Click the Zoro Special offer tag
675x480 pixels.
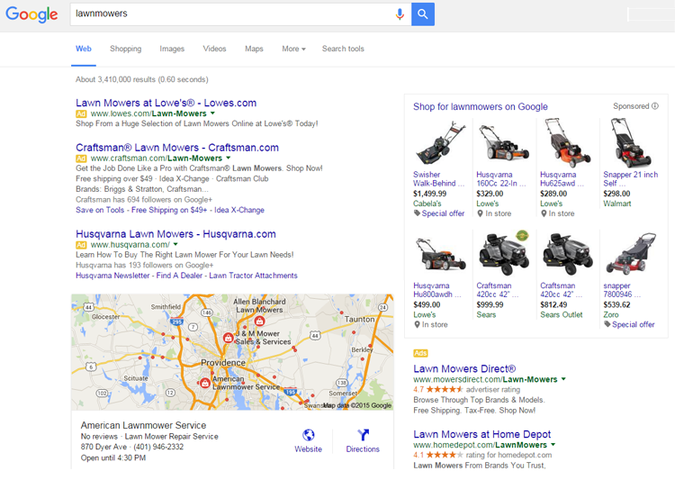point(629,325)
